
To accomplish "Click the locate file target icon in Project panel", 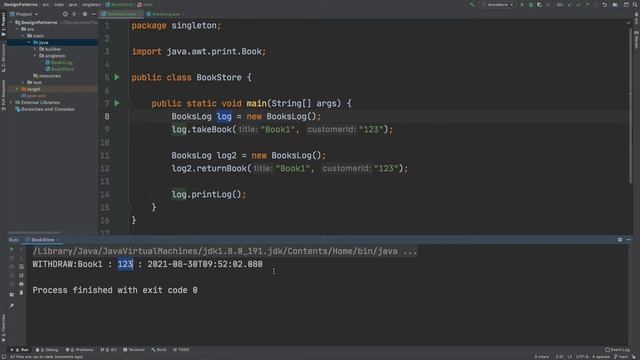I will 65,14.
